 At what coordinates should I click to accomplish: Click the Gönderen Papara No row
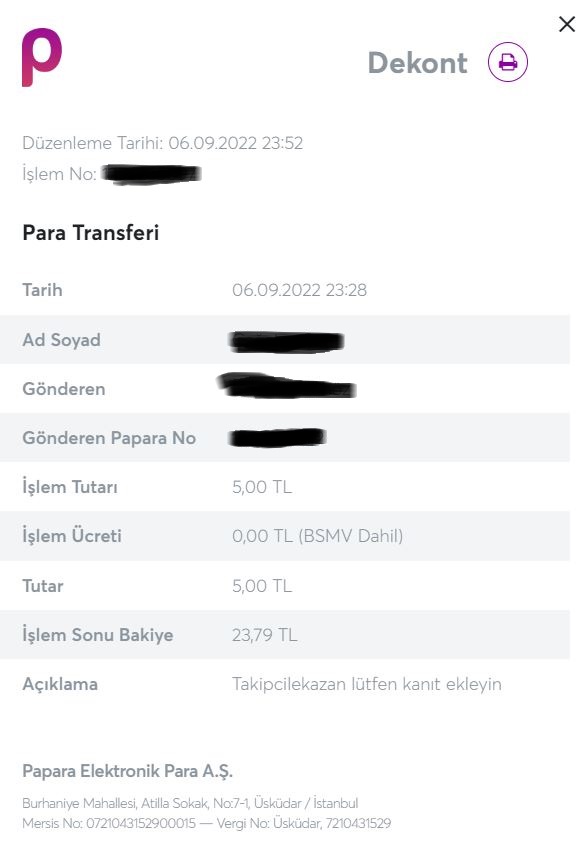point(285,438)
